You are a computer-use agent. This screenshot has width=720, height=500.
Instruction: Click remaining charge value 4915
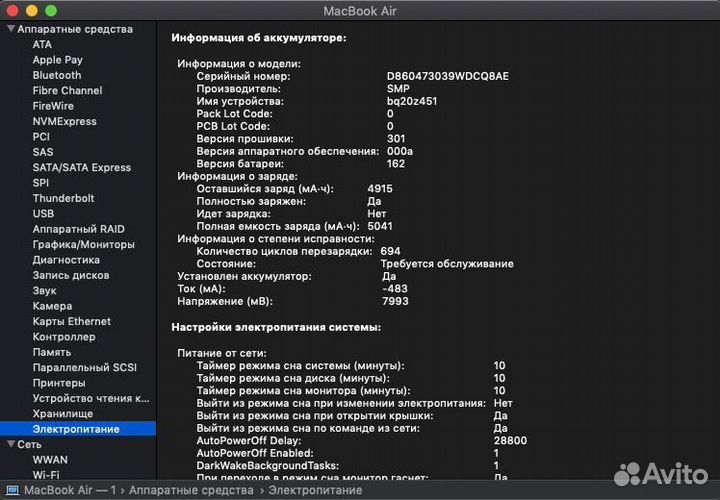380,189
